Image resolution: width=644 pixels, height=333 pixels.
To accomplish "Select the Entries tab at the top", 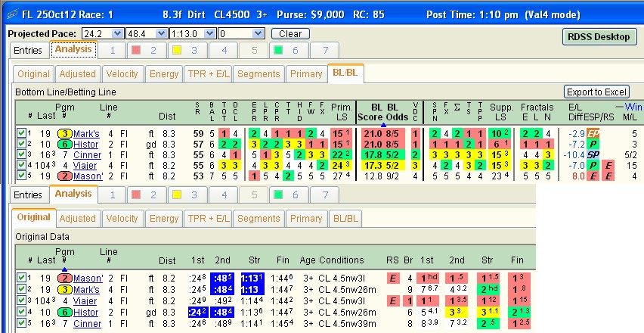I will (x=28, y=51).
